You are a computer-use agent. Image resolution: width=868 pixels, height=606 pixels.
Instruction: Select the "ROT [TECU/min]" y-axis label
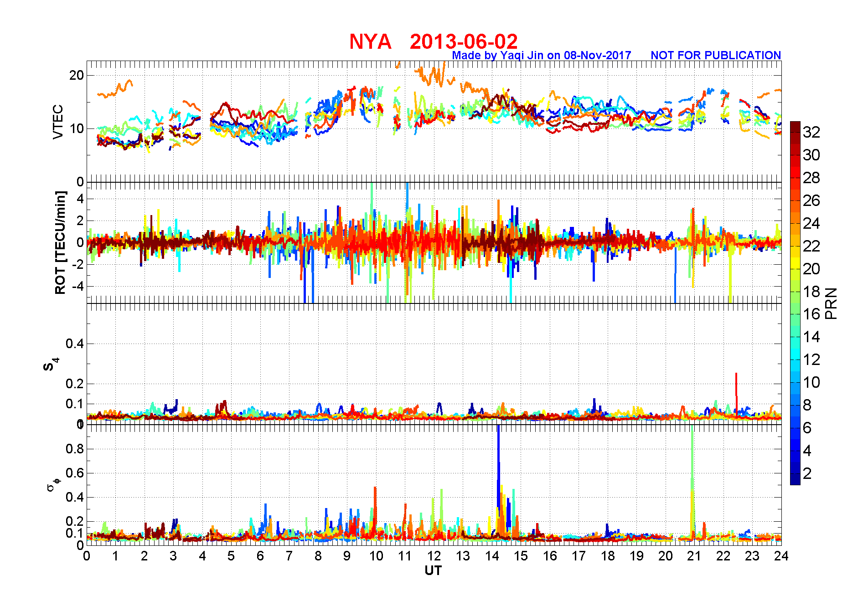[x=60, y=242]
